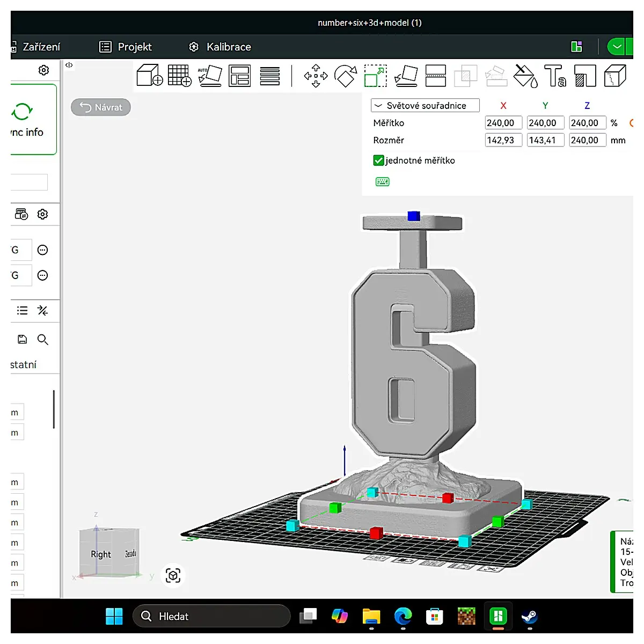Click the Rozměr Z millimeter field
This screenshot has width=644, height=644.
(588, 140)
